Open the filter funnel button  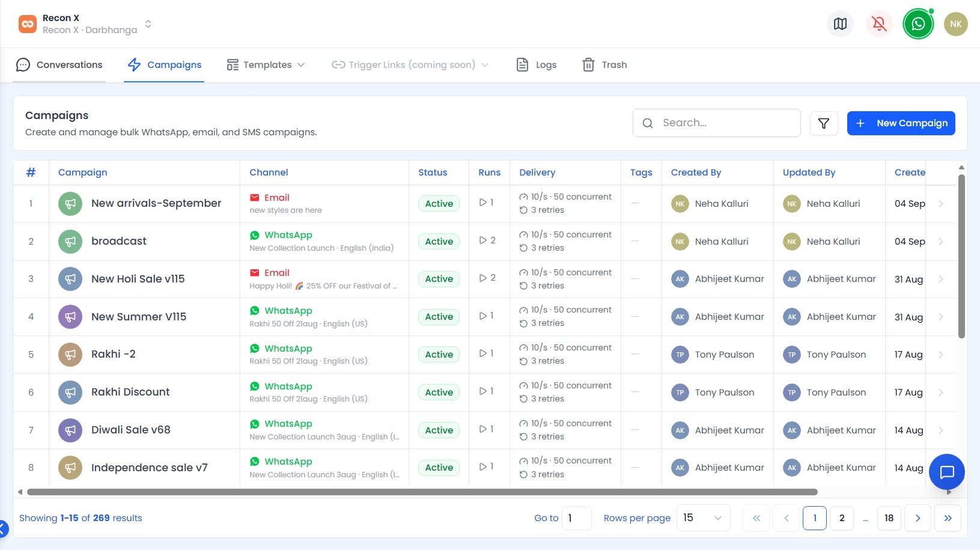pyautogui.click(x=824, y=123)
